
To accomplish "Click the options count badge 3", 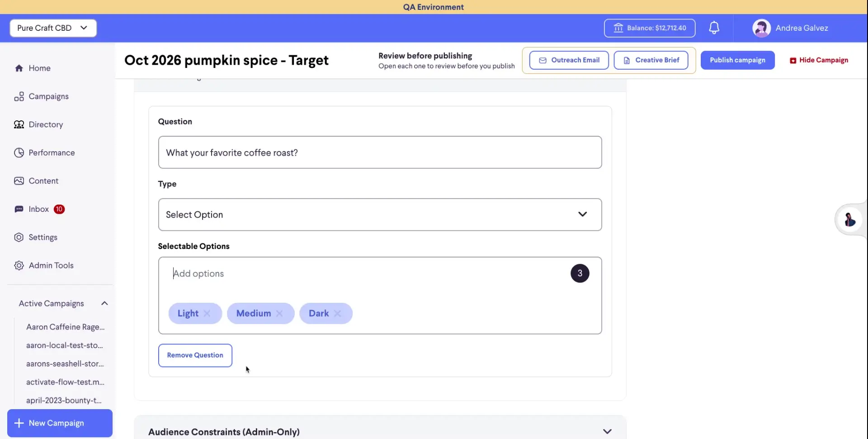I will click(x=580, y=273).
